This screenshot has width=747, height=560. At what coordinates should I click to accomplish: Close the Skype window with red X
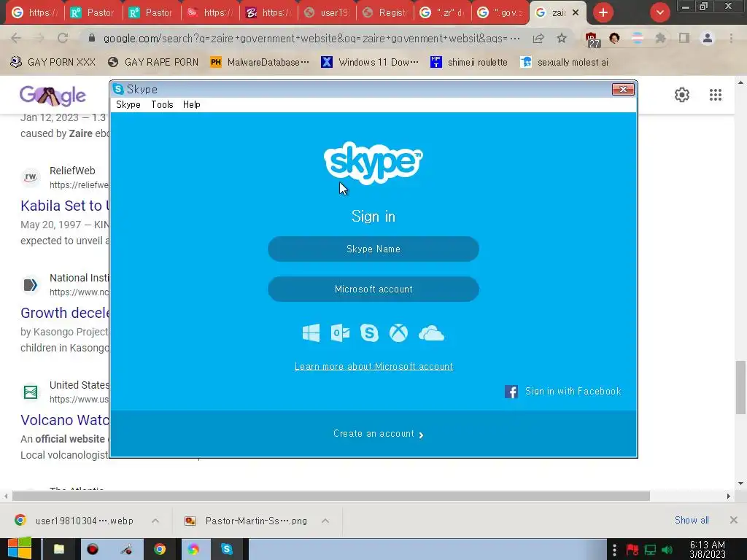(623, 89)
